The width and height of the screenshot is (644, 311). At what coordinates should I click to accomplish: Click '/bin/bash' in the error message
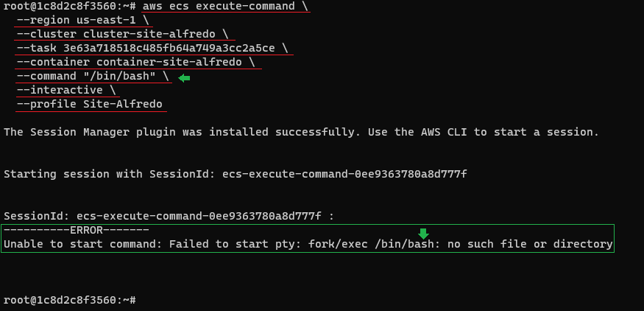pos(404,244)
